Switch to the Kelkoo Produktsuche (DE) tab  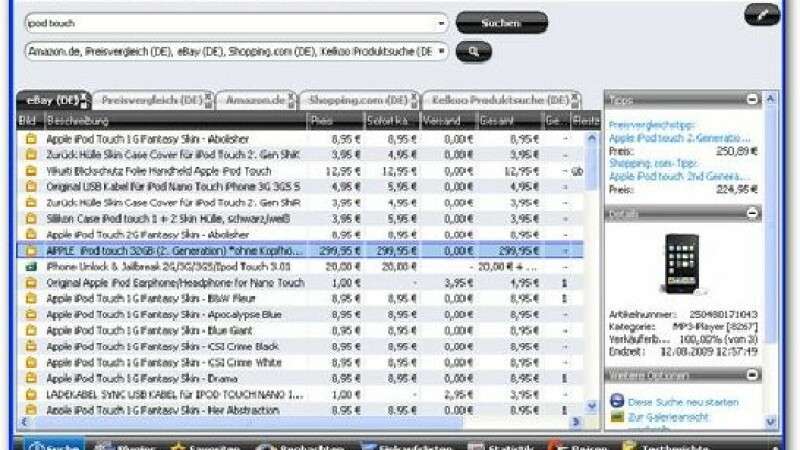pyautogui.click(x=500, y=100)
